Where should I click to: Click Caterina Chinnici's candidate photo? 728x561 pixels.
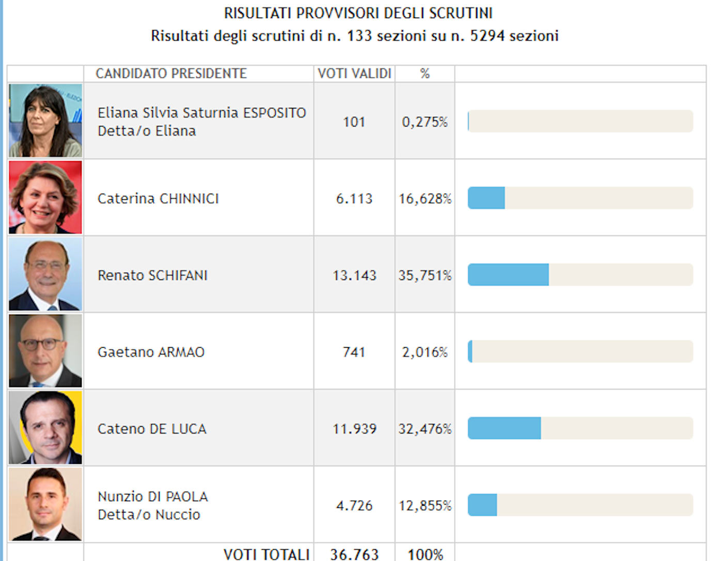(45, 197)
